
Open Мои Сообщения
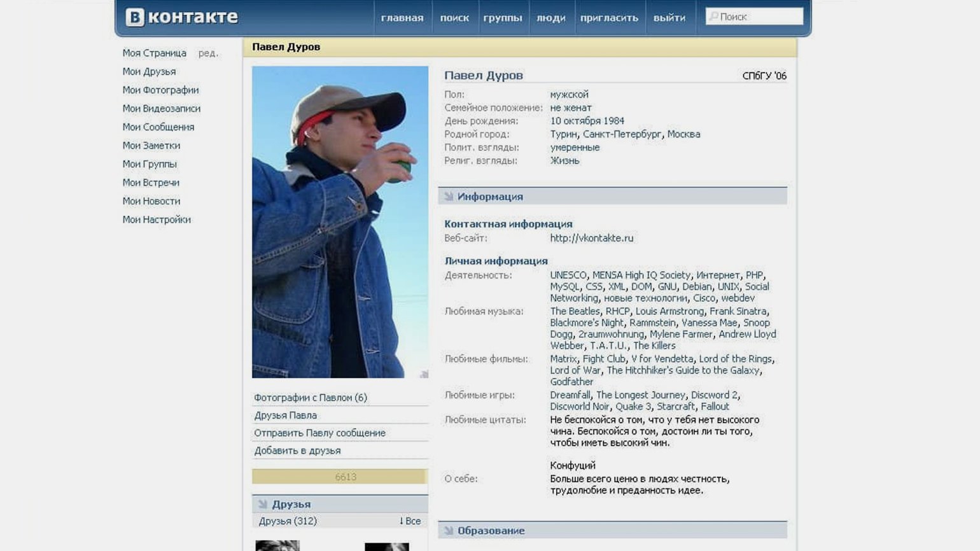[158, 127]
